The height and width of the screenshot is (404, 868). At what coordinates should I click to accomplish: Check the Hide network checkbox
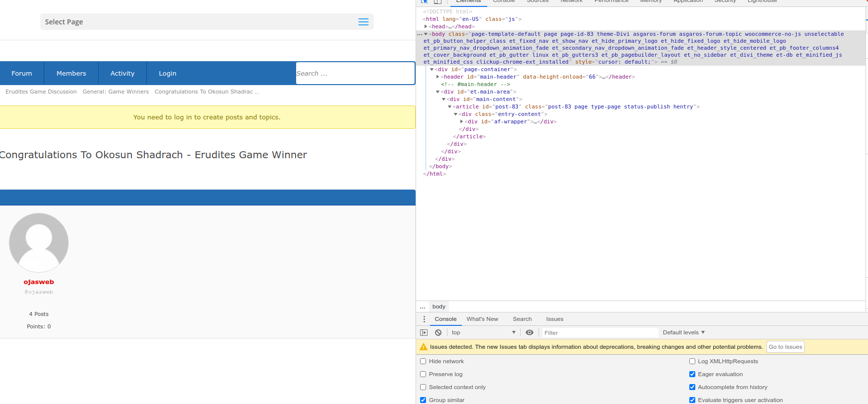coord(423,361)
